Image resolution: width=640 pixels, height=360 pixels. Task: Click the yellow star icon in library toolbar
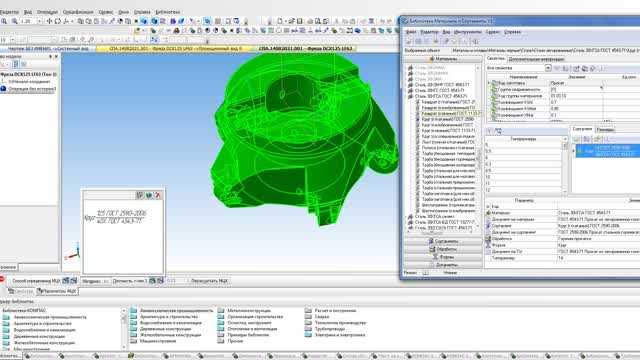pyautogui.click(x=436, y=41)
